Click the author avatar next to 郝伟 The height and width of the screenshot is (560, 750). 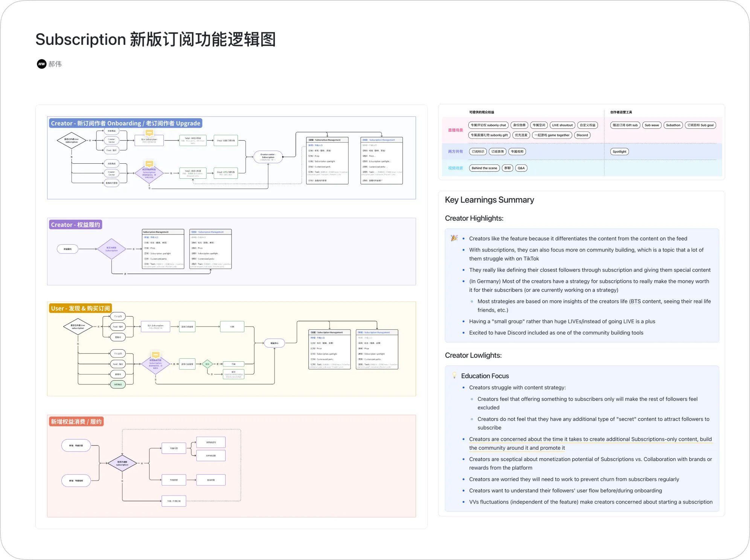[41, 64]
